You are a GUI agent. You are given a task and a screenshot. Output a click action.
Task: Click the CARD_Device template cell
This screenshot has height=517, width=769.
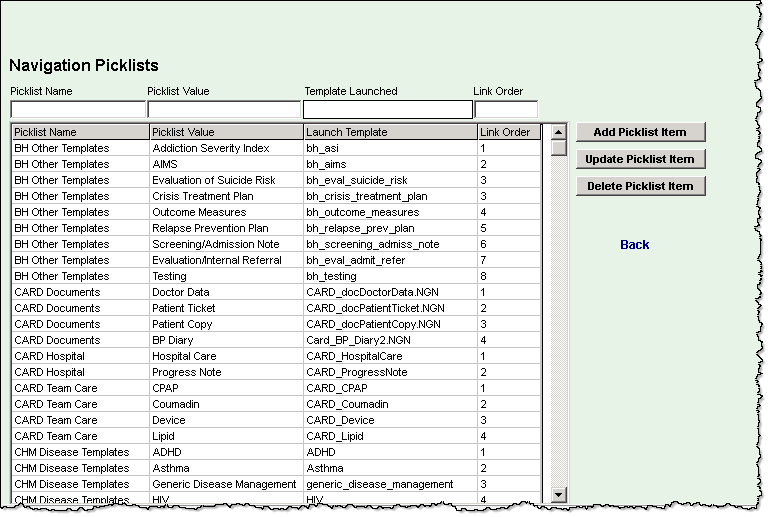coord(390,420)
